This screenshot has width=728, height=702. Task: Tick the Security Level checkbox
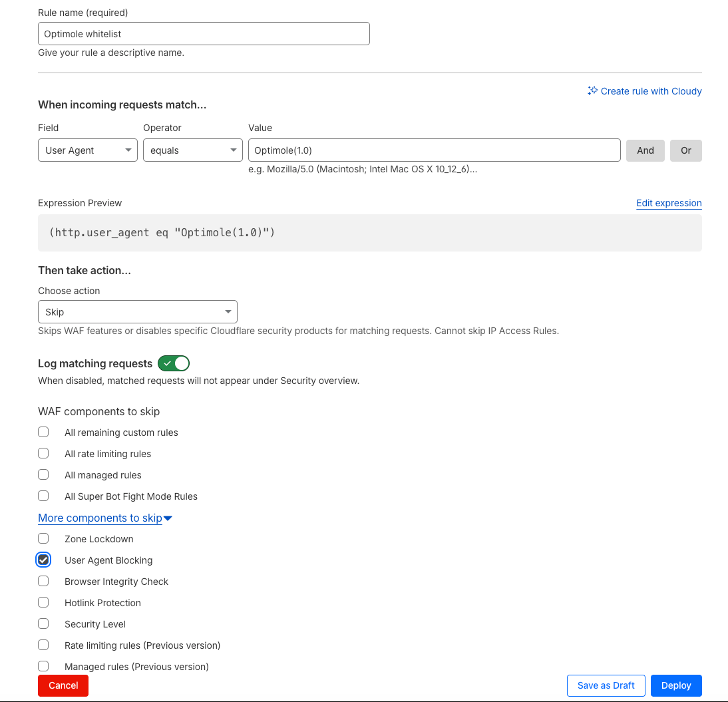click(43, 623)
